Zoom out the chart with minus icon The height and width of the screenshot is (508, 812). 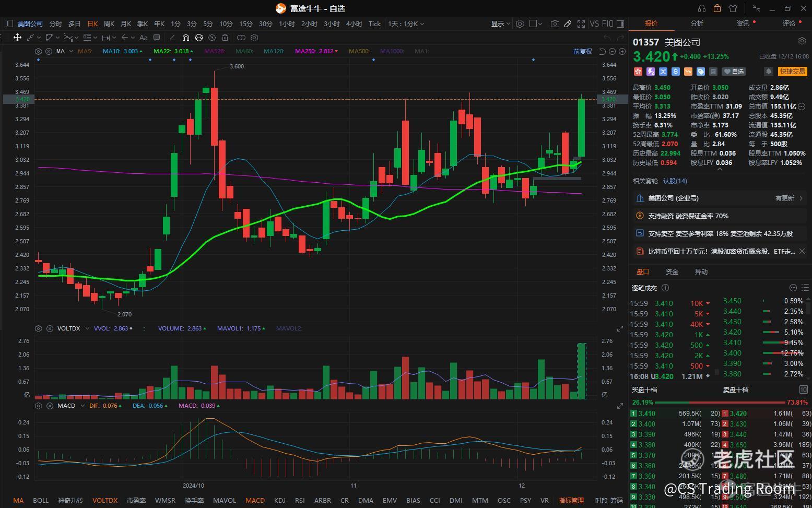(612, 51)
